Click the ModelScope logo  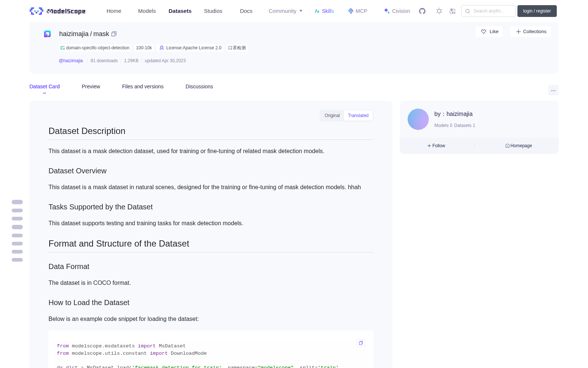(57, 11)
